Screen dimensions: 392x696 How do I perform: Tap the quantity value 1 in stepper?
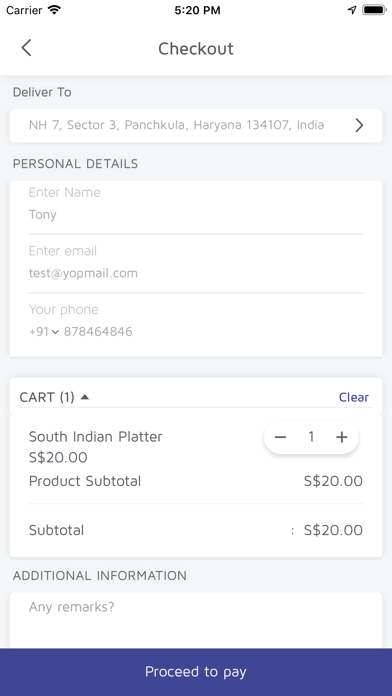point(311,437)
